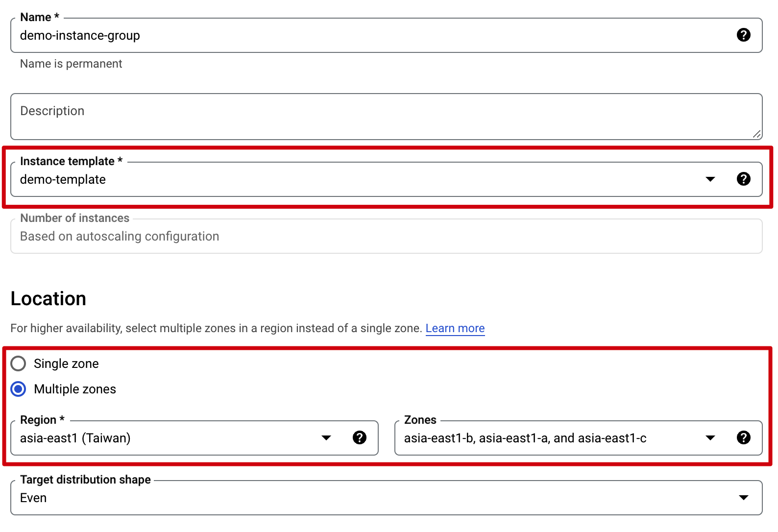Show help for the Zones dropdown
This screenshot has height=532, width=778.
click(x=743, y=437)
